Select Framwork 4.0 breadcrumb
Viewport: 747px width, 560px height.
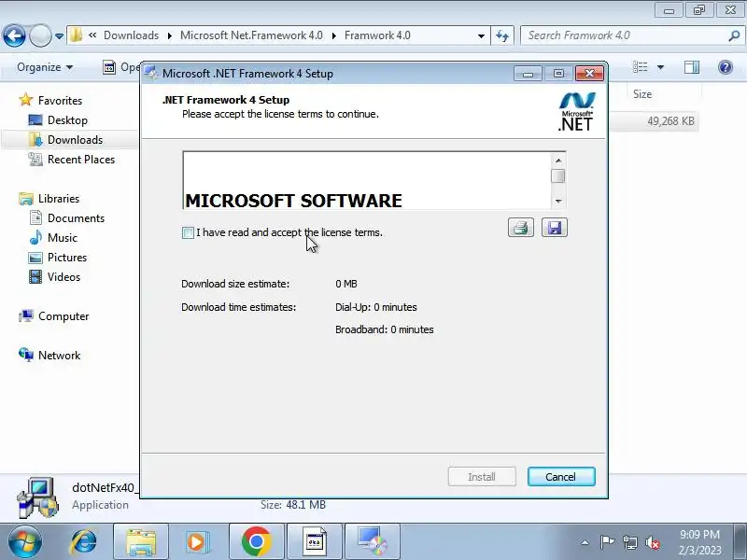click(377, 35)
